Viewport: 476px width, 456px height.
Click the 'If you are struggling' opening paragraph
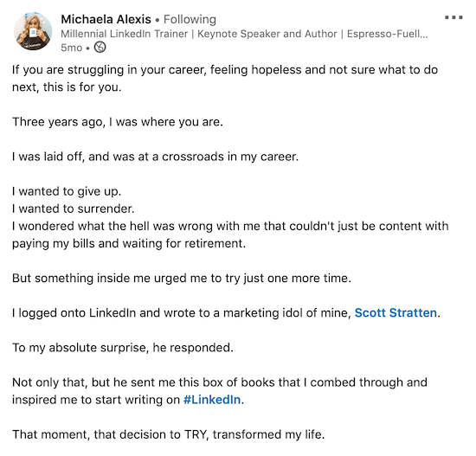[x=225, y=79]
